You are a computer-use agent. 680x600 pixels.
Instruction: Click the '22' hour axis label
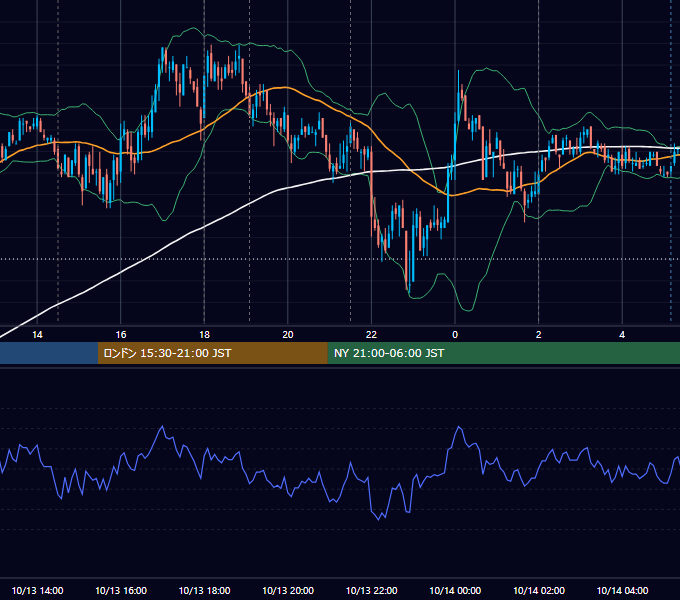pyautogui.click(x=371, y=335)
